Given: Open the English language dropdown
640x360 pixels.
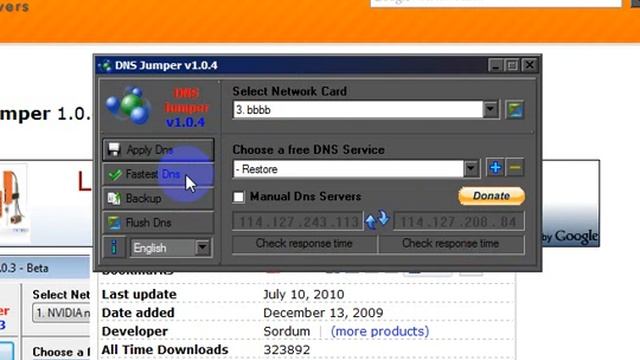Looking at the screenshot, I should pyautogui.click(x=171, y=248).
